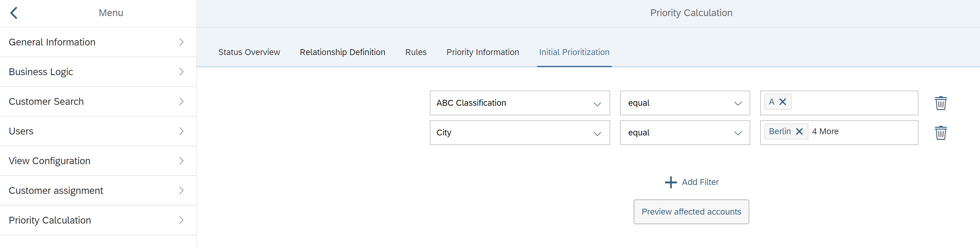Delete the ABC Classification filter row
980x248 pixels.
pyautogui.click(x=940, y=103)
